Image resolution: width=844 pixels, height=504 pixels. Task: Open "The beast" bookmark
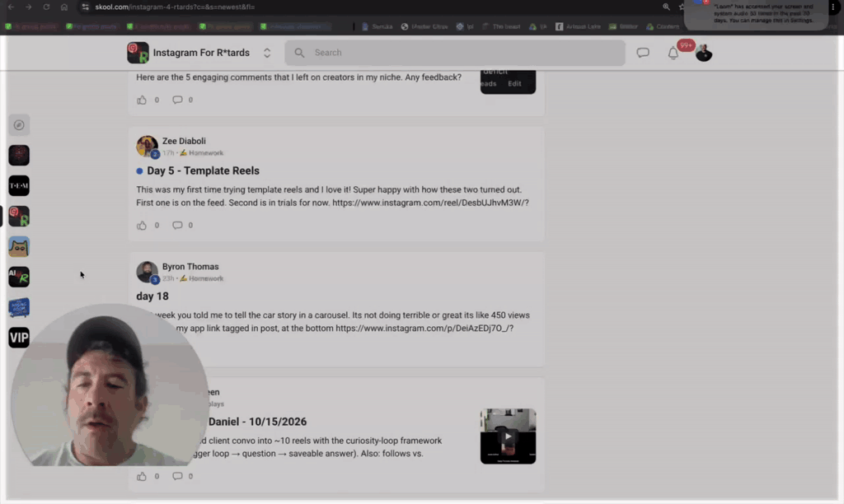click(501, 26)
